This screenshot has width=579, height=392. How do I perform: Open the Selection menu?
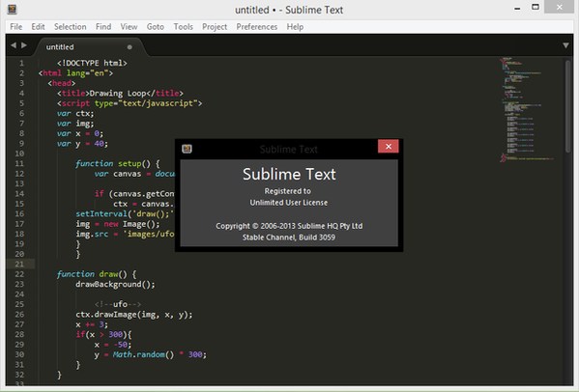(71, 27)
